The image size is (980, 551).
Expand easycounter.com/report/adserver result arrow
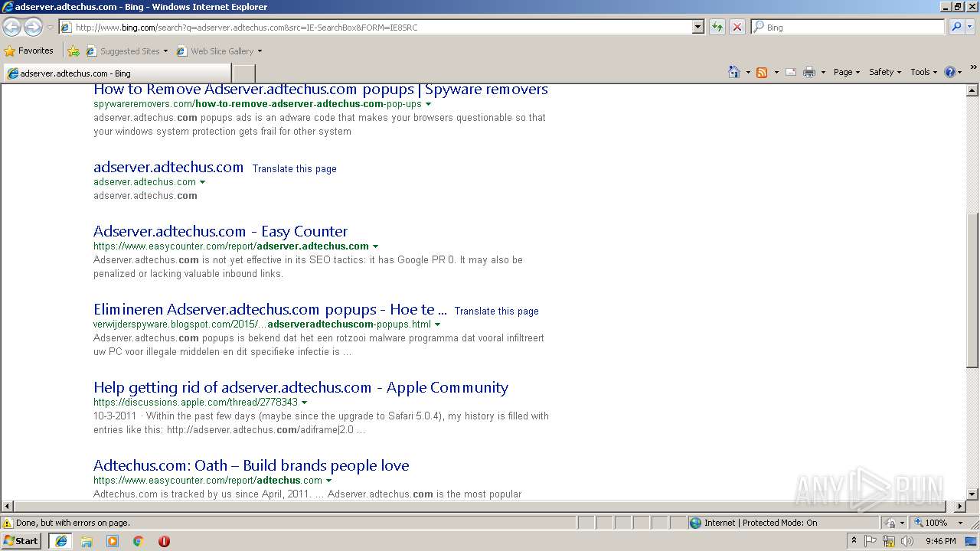pyautogui.click(x=375, y=246)
